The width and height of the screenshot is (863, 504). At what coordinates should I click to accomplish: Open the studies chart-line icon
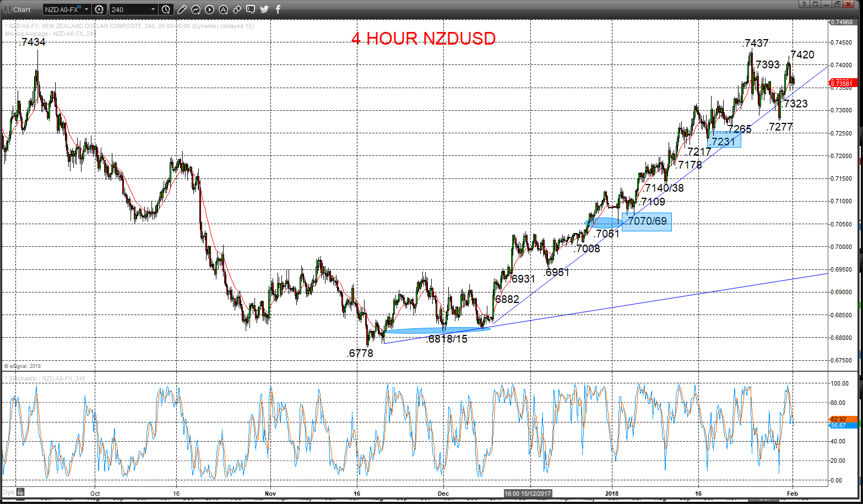coord(196,9)
